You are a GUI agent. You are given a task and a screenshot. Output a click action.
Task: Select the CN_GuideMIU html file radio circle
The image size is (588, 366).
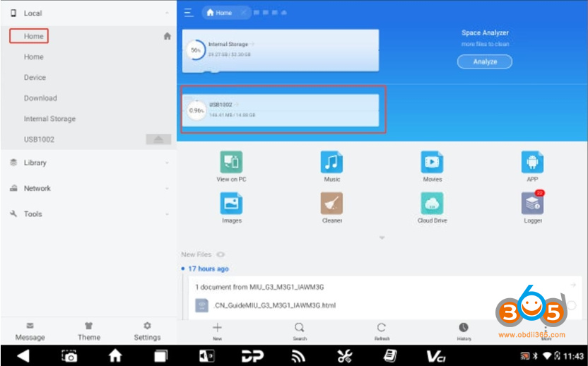[571, 305]
